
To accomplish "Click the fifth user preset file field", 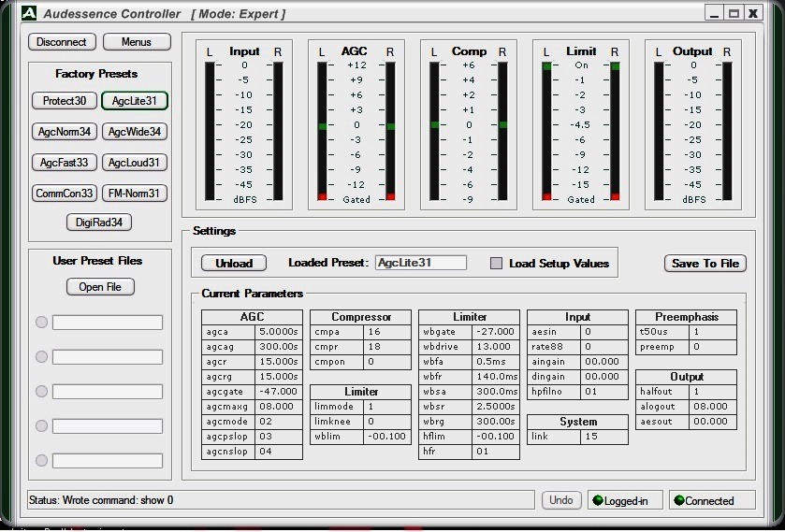I will coord(108,460).
